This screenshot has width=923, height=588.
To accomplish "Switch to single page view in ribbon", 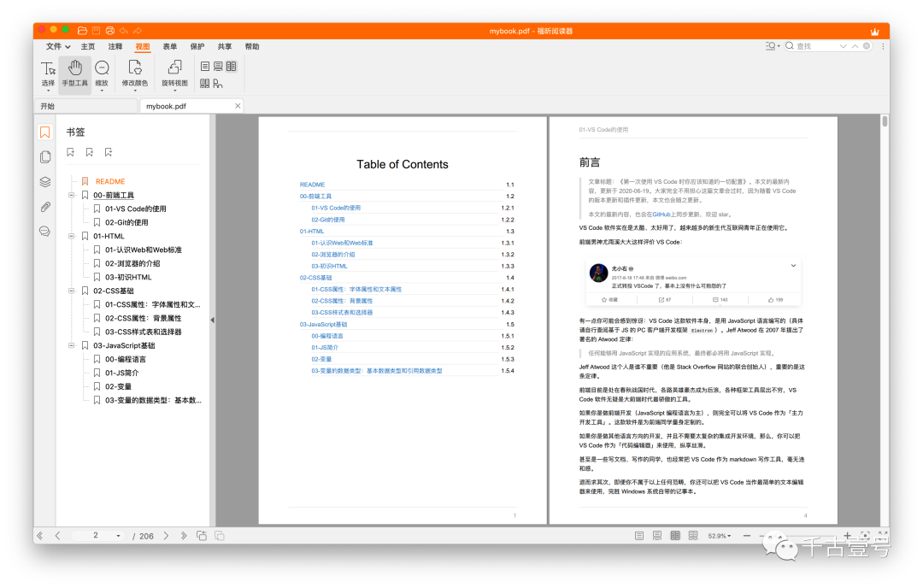I will (205, 66).
